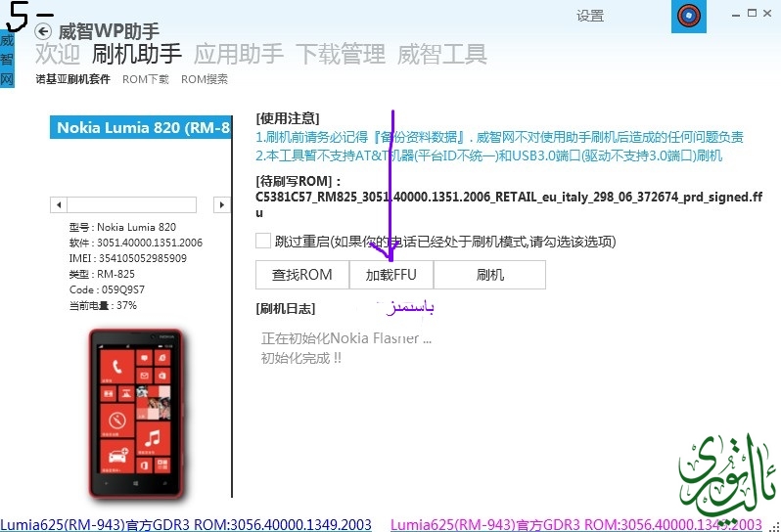Viewport: 781px width, 532px height.
Task: Open the magenta Lumia625 GDR3 ROM link
Action: [x=576, y=524]
